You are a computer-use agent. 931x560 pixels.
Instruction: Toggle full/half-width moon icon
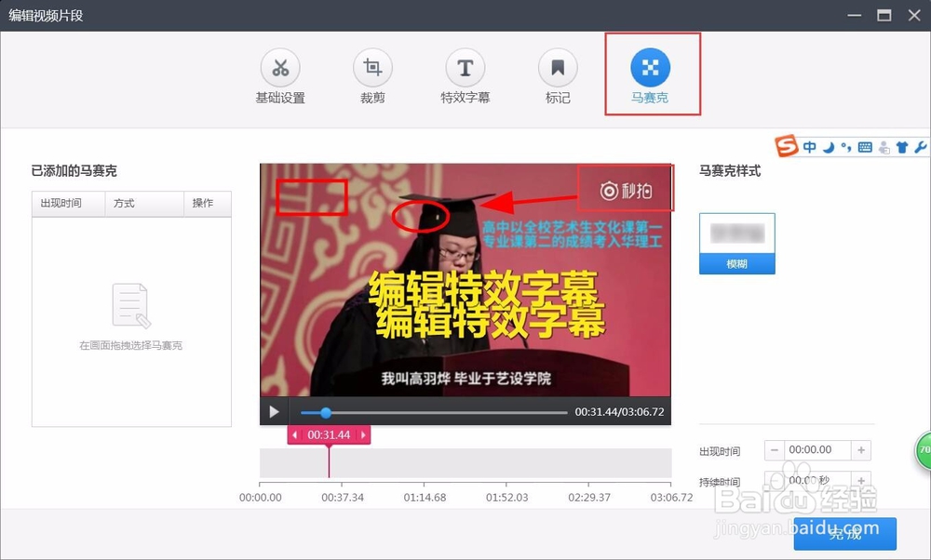click(x=829, y=147)
